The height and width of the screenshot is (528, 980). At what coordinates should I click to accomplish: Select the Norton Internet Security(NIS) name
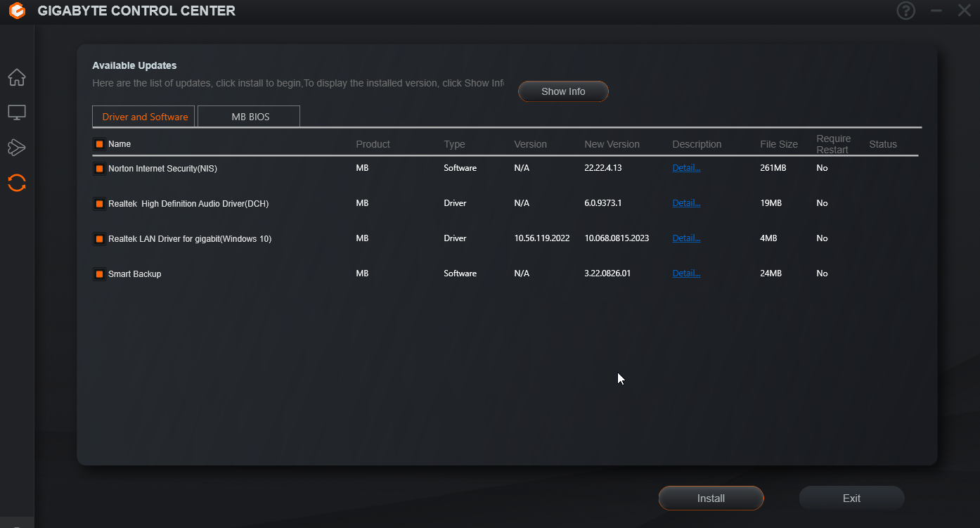coord(162,169)
